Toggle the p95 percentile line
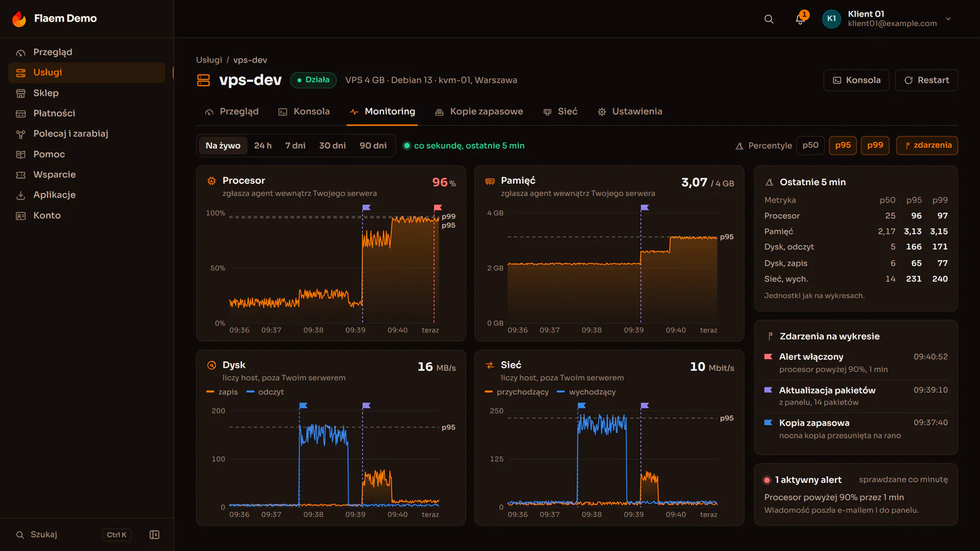This screenshot has height=551, width=980. [x=843, y=146]
